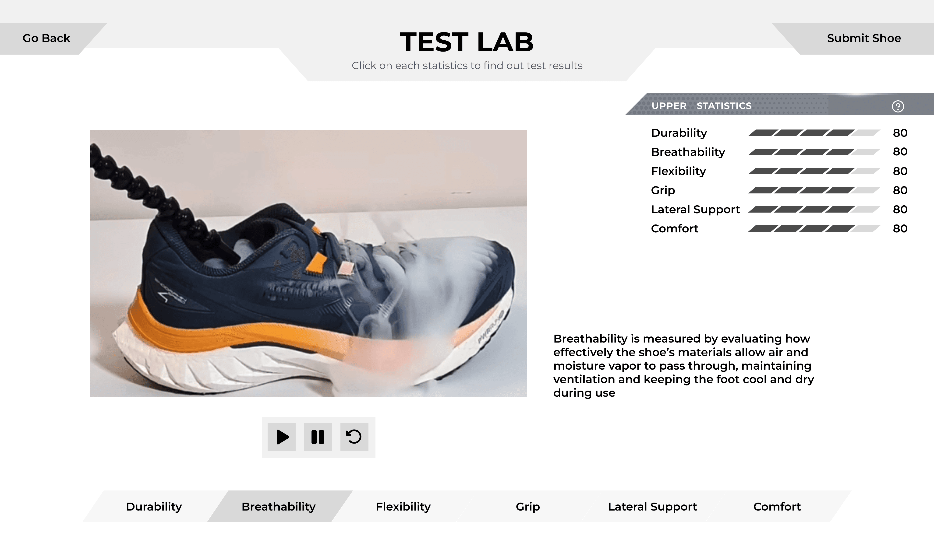Open the Flexibility tab
Viewport: 934px width, 560px height.
(403, 506)
